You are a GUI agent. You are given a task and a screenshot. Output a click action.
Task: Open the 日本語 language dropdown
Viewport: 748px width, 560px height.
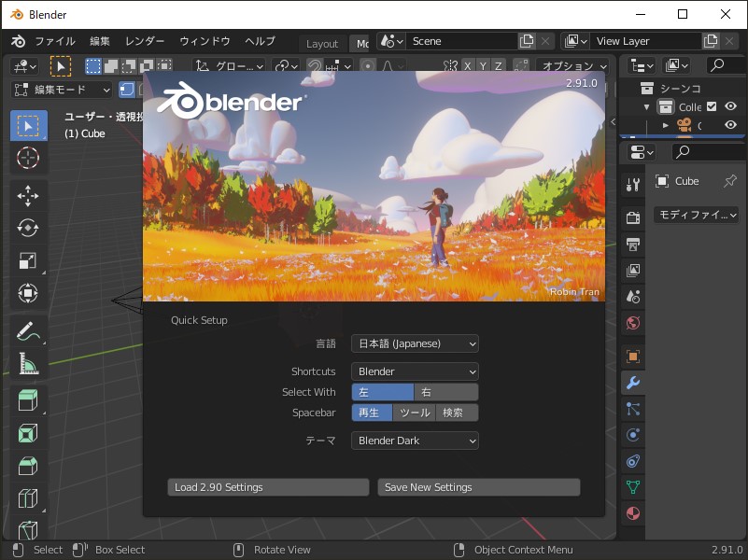(x=414, y=343)
